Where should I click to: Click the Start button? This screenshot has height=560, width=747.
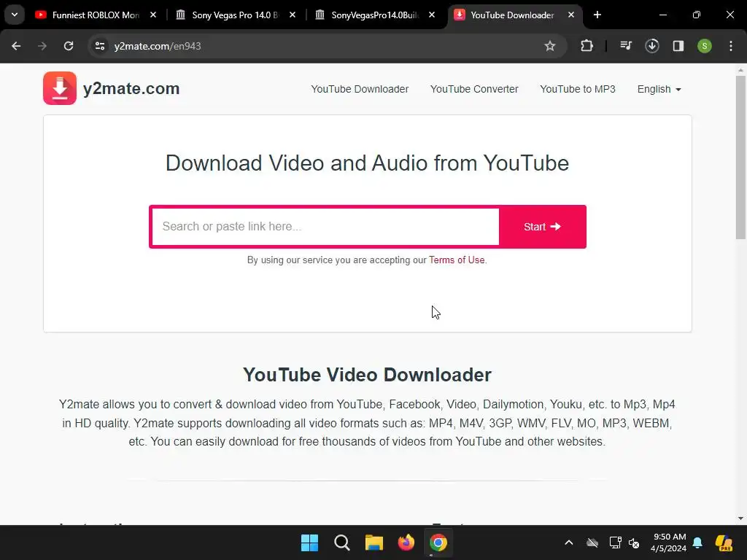tap(542, 227)
